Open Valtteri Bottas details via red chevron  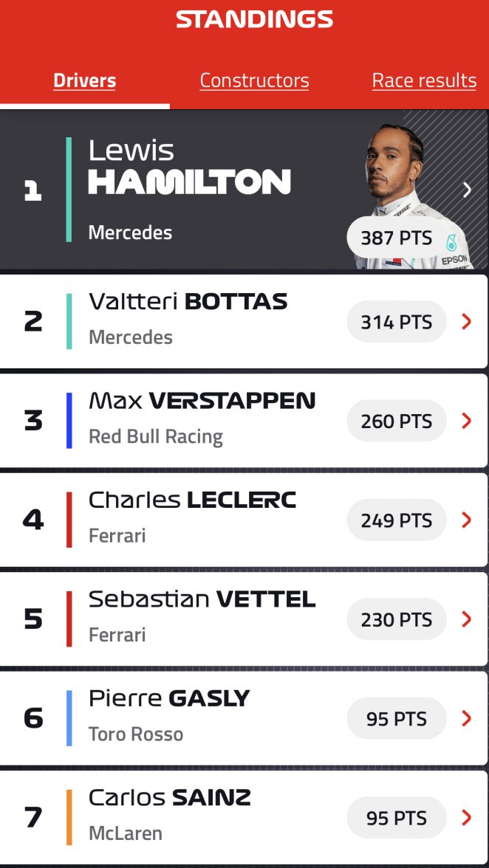(466, 322)
